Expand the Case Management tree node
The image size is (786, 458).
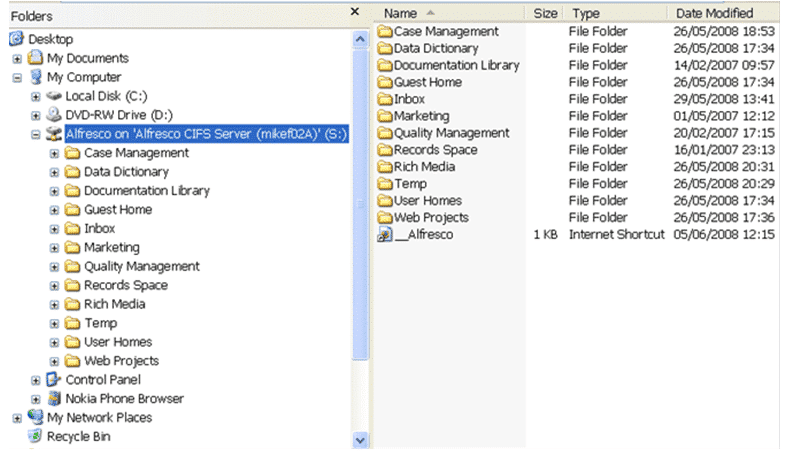54,154
